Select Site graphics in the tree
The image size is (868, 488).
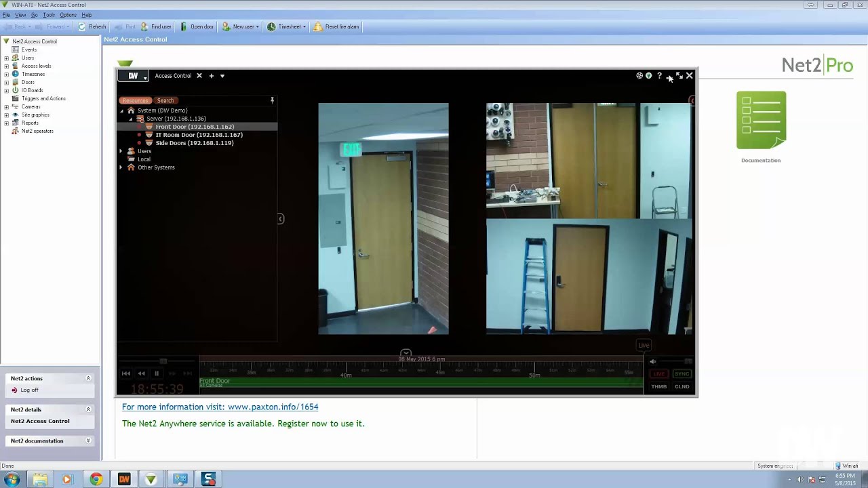pos(35,115)
